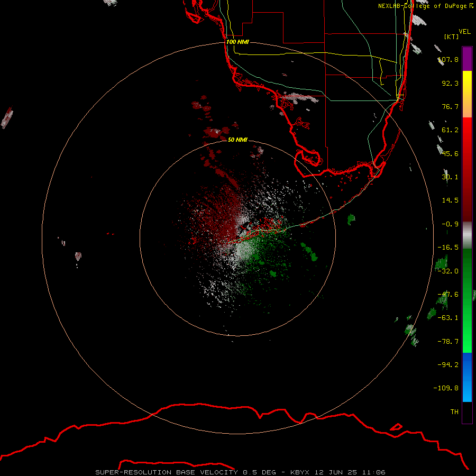The height and width of the screenshot is (476, 476).
Task: Click the blue segment of the color bar
Action: tap(467, 377)
